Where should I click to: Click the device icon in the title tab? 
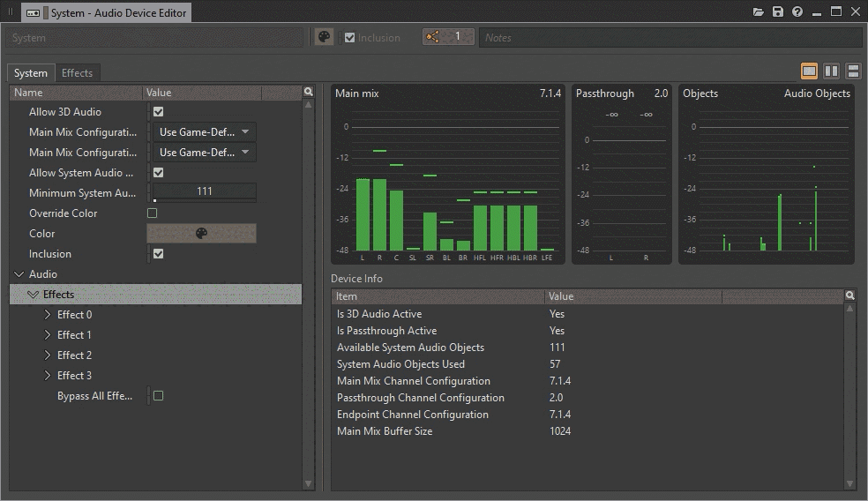pyautogui.click(x=34, y=12)
